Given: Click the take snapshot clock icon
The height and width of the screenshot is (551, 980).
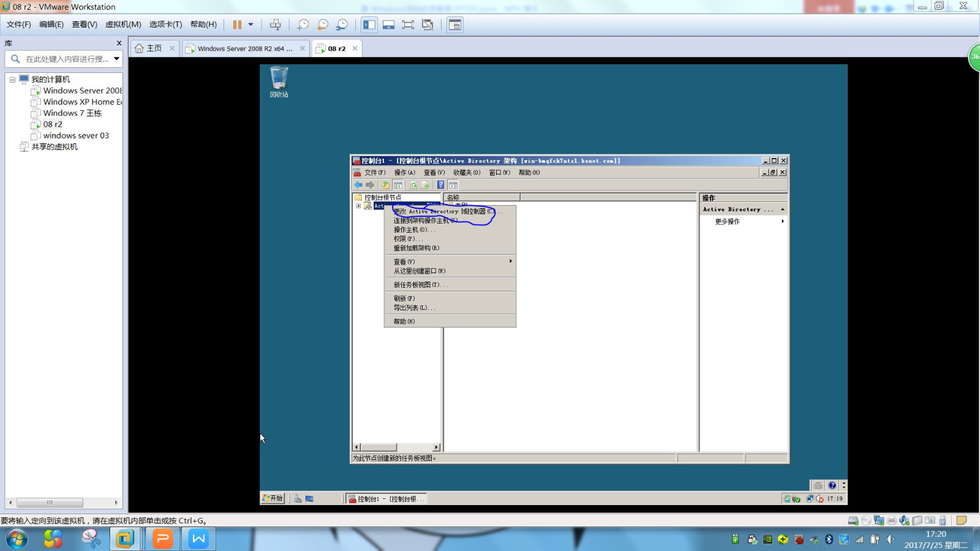Looking at the screenshot, I should pyautogui.click(x=303, y=24).
